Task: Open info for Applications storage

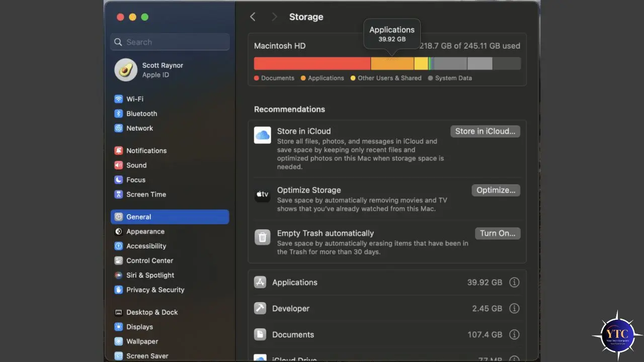Action: [514, 282]
